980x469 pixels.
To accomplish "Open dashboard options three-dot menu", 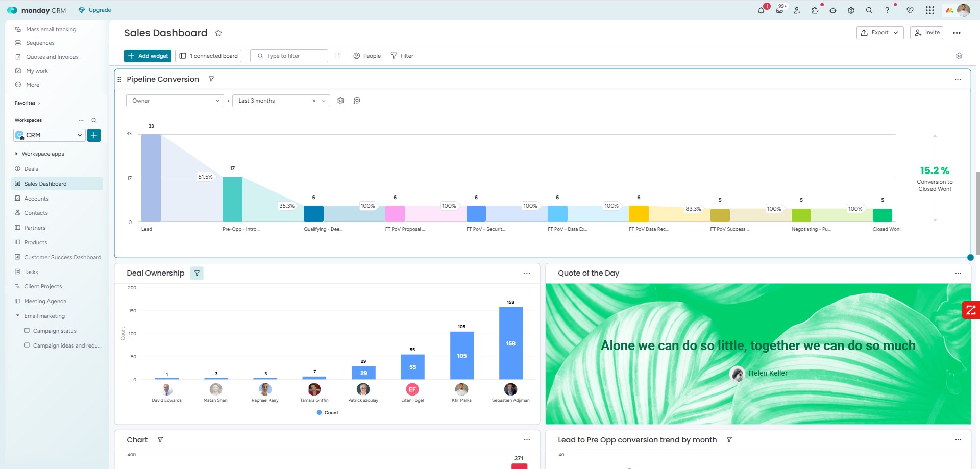I will coord(957,33).
